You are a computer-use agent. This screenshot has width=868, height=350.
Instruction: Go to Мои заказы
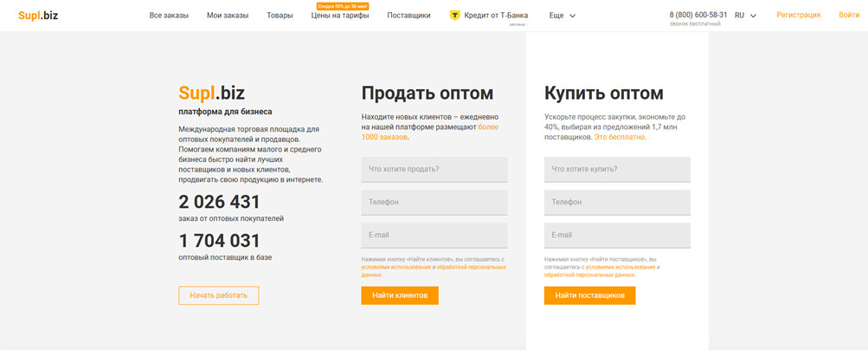[228, 16]
